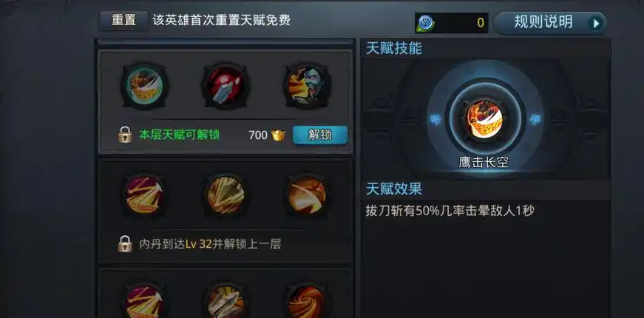Screen dimensions: 644x318
Task: Select the dark-faced warrior talent icon
Action: point(307,86)
